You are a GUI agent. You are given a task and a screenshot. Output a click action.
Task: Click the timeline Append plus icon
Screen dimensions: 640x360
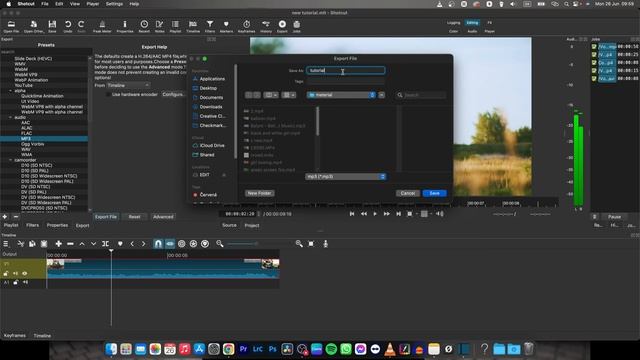coord(59,244)
